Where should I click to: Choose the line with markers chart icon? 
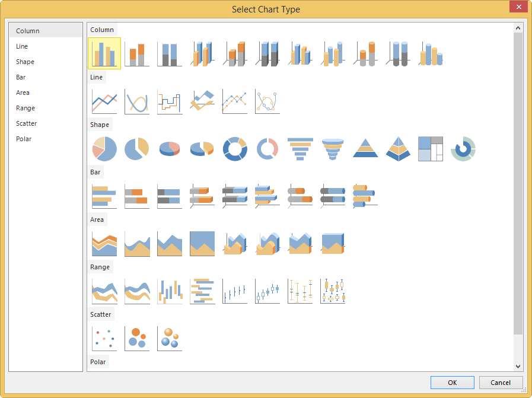click(235, 101)
